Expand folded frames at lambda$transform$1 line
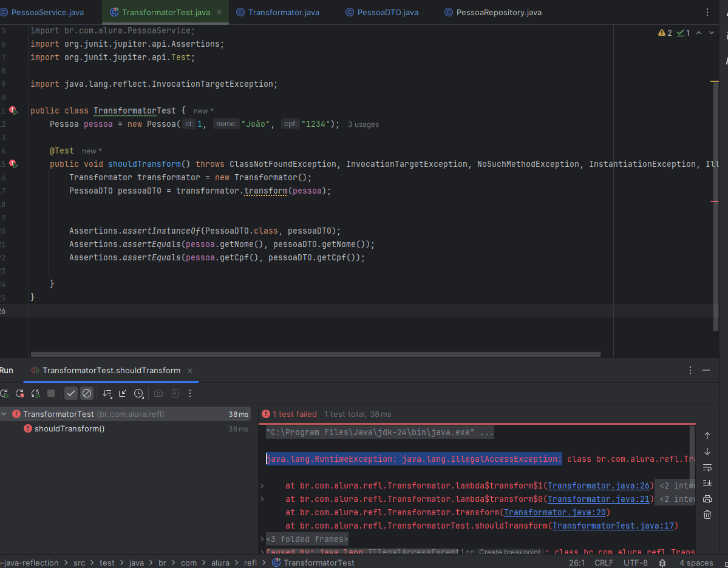 pyautogui.click(x=262, y=486)
